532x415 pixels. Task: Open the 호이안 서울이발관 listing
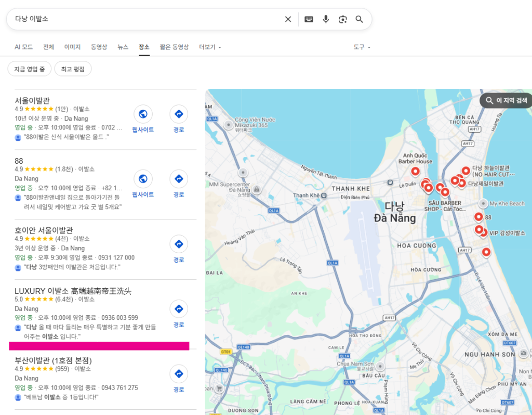[44, 230]
